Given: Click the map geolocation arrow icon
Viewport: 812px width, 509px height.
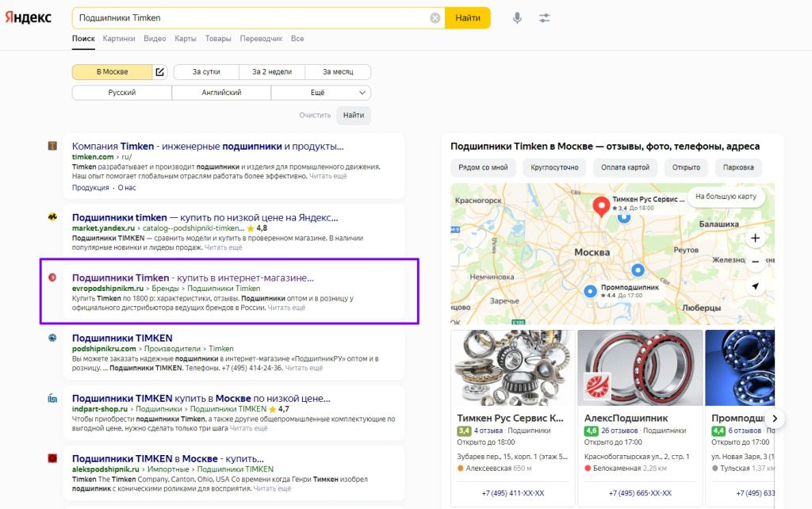Looking at the screenshot, I should [755, 286].
